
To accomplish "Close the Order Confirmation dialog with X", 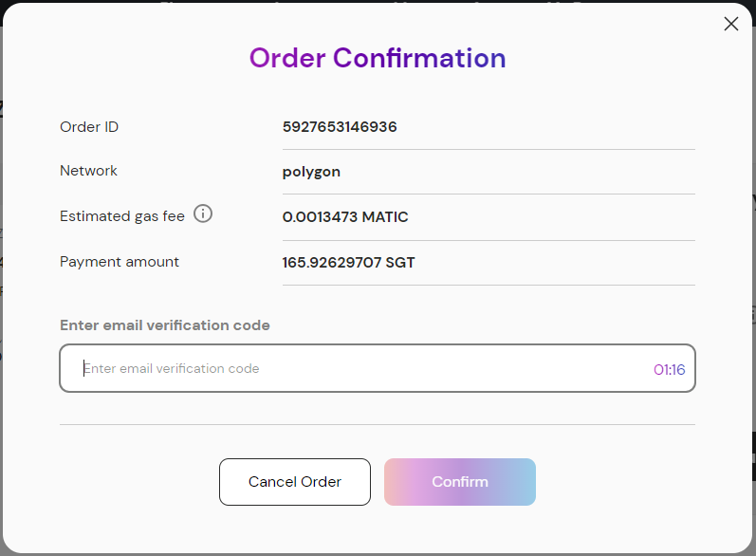I will tap(730, 24).
